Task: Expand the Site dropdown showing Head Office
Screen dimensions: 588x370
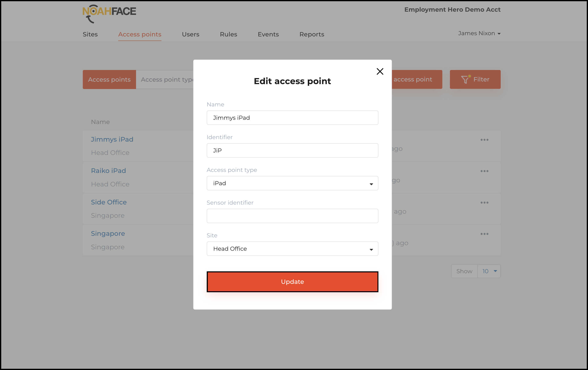Action: click(x=292, y=248)
